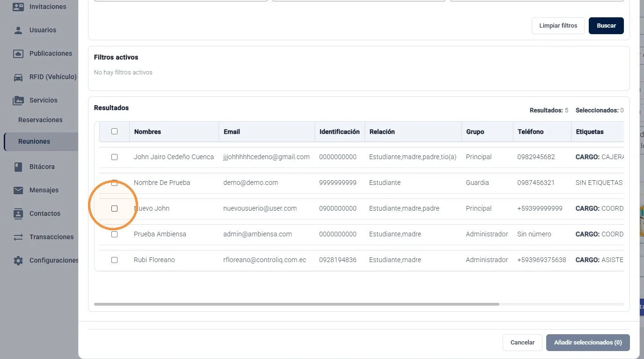Click the Invitaciones sidebar icon
This screenshot has height=359, width=644.
pyautogui.click(x=18, y=7)
